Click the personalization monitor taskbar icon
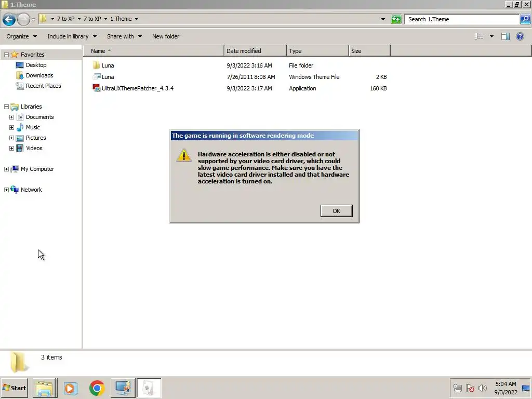 123,388
